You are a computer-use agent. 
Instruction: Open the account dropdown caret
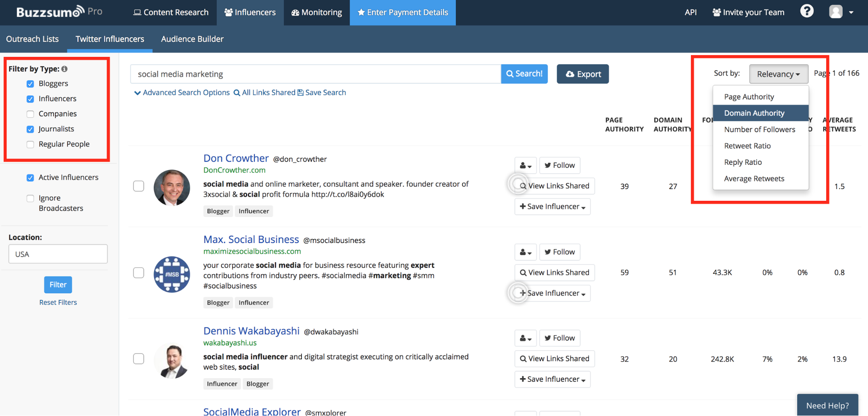click(851, 13)
